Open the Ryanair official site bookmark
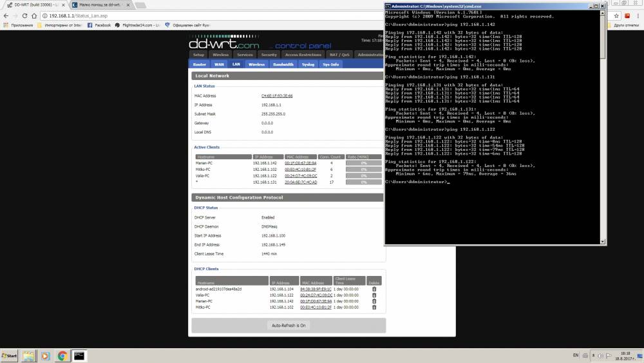This screenshot has width=644, height=363. point(187,25)
